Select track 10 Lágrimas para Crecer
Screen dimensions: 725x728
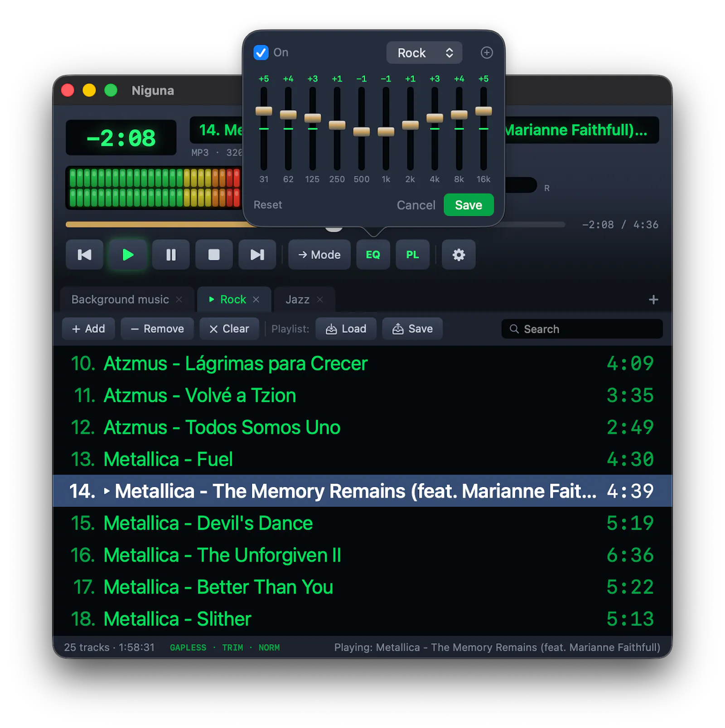tap(362, 364)
